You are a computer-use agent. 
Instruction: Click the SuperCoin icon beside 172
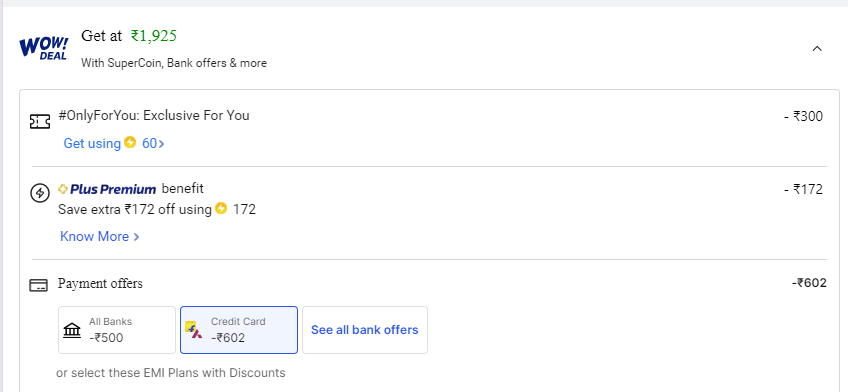tap(221, 208)
